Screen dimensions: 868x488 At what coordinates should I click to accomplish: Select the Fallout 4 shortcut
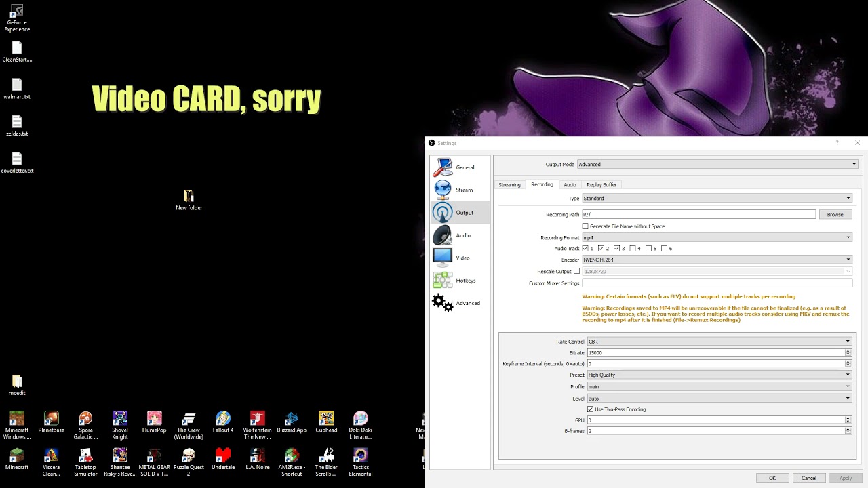(223, 423)
